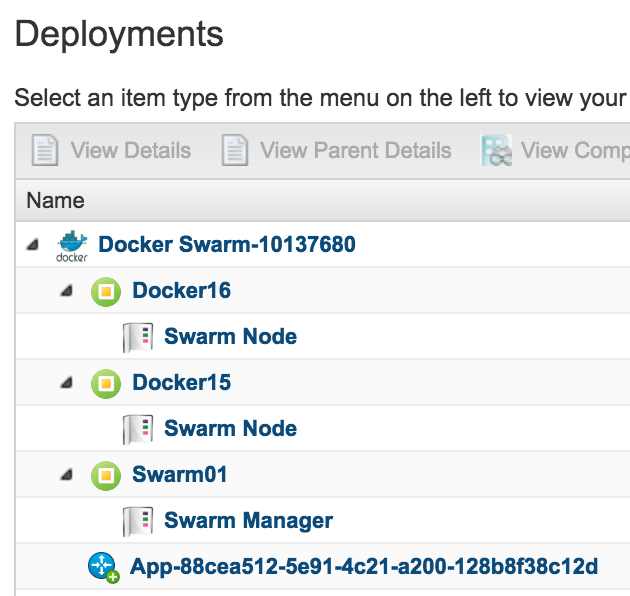Click the Swarm Manager server icon

(136, 521)
